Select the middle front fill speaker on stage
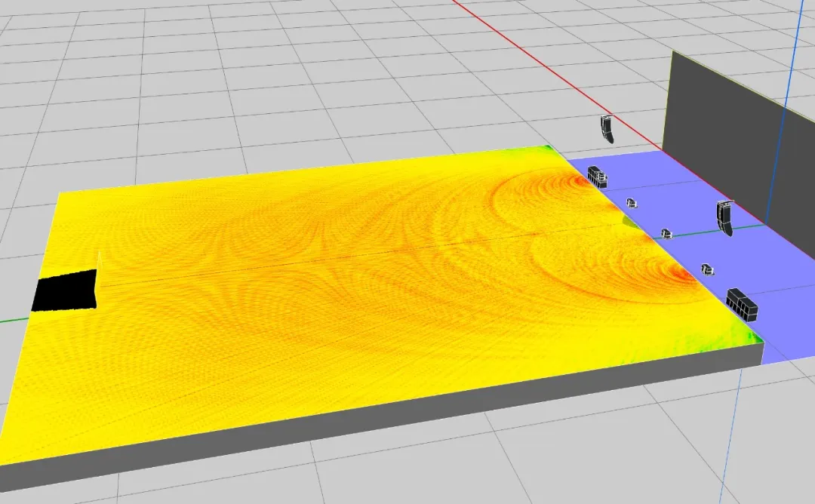The image size is (815, 504). [666, 234]
